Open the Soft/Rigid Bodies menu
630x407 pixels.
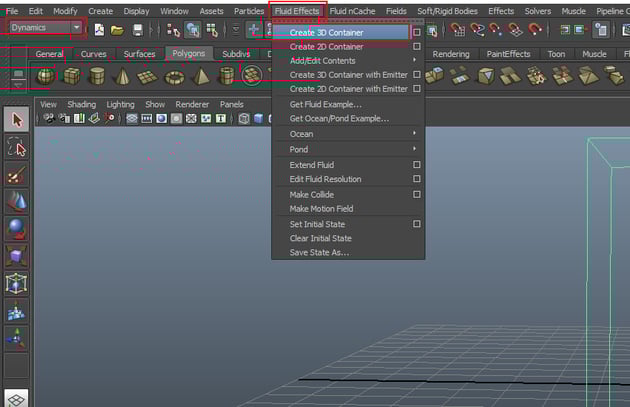point(447,11)
